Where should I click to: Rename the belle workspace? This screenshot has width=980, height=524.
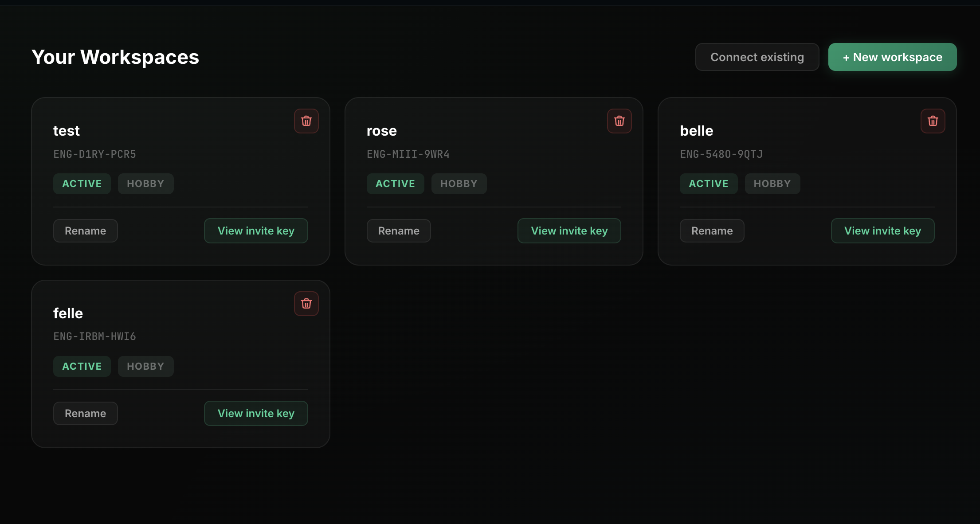[x=712, y=231]
